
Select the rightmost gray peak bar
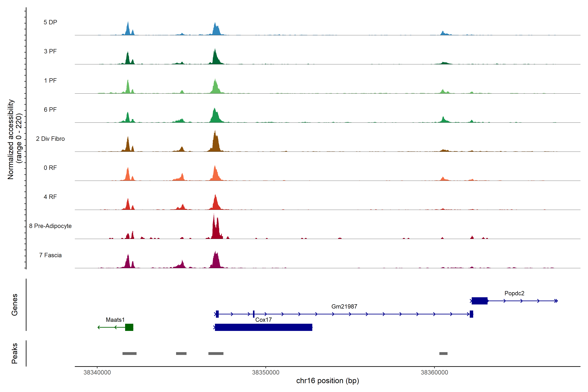[x=443, y=353]
